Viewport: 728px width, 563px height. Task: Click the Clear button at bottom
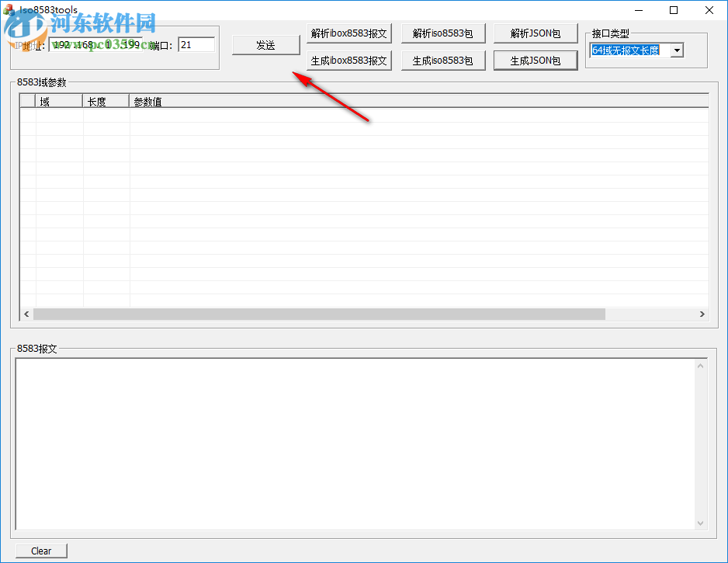41,551
